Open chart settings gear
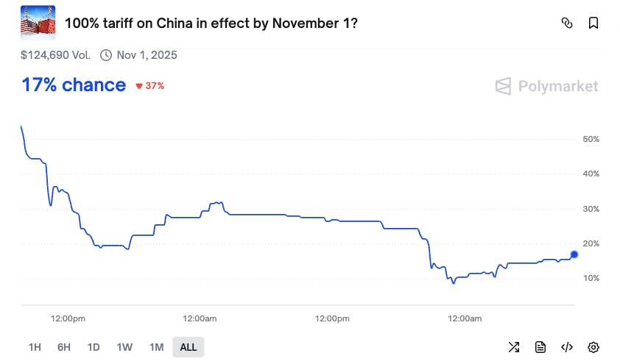This screenshot has height=364, width=620. coord(593,347)
